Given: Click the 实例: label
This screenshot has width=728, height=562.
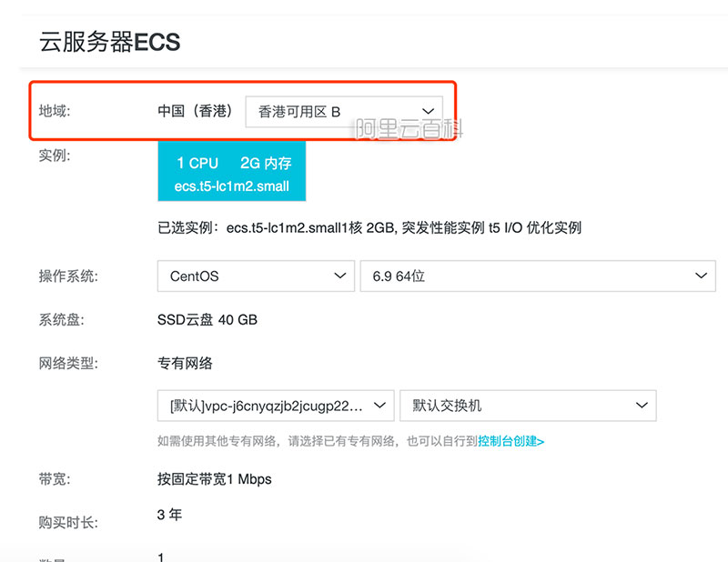Looking at the screenshot, I should point(55,155).
